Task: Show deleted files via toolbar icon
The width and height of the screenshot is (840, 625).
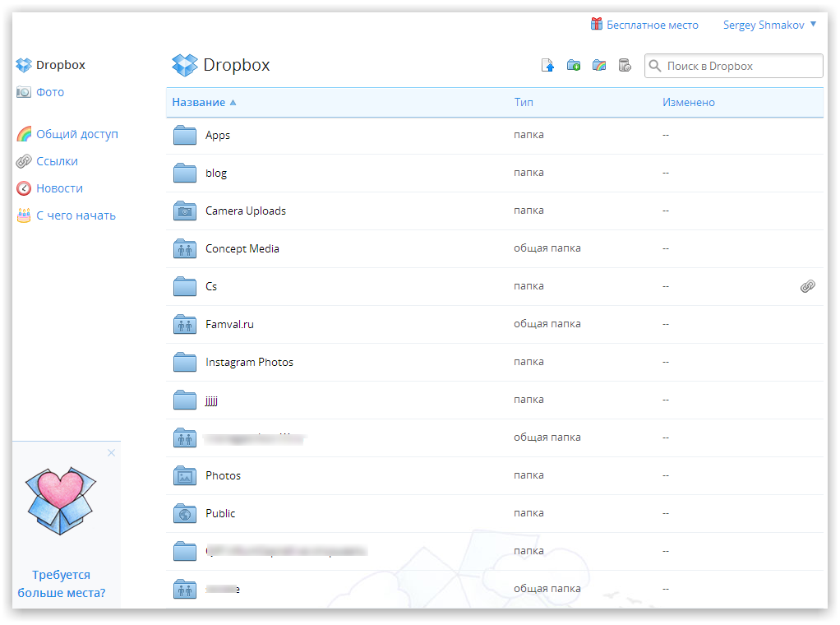Action: [625, 66]
